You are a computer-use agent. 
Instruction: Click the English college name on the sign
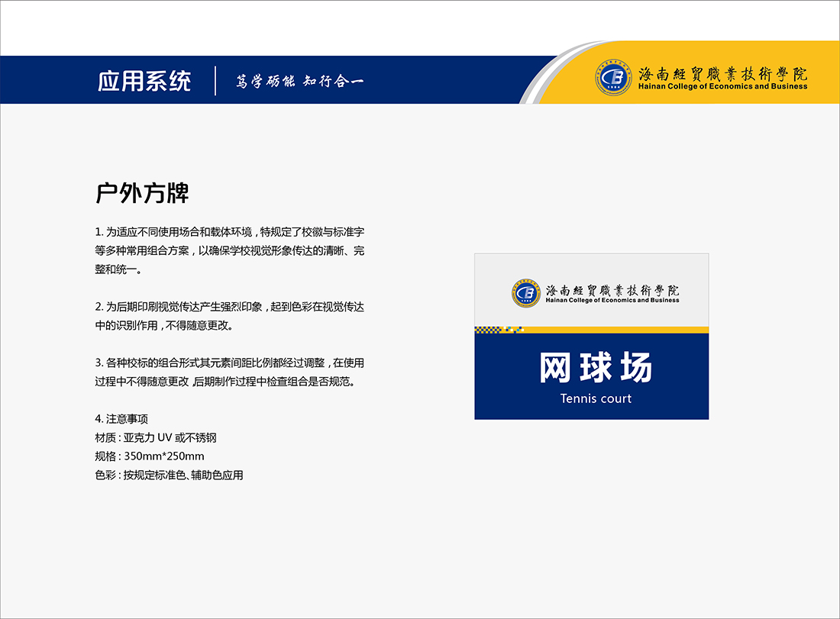point(612,301)
